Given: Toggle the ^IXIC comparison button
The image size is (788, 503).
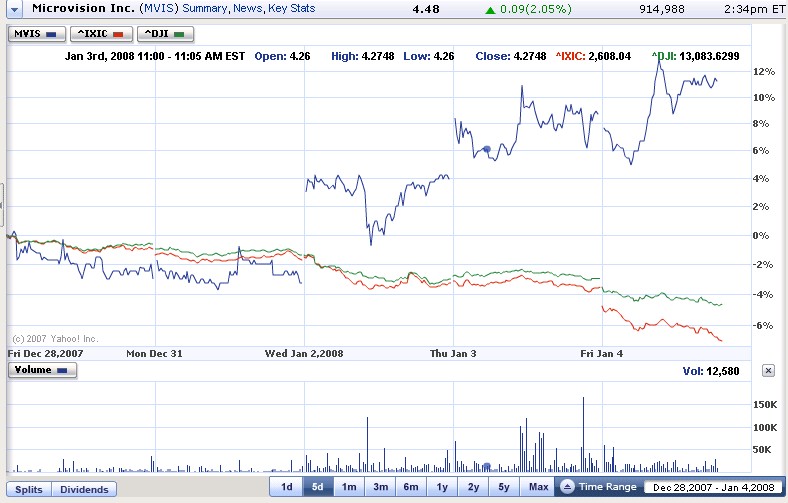Looking at the screenshot, I should point(101,34).
